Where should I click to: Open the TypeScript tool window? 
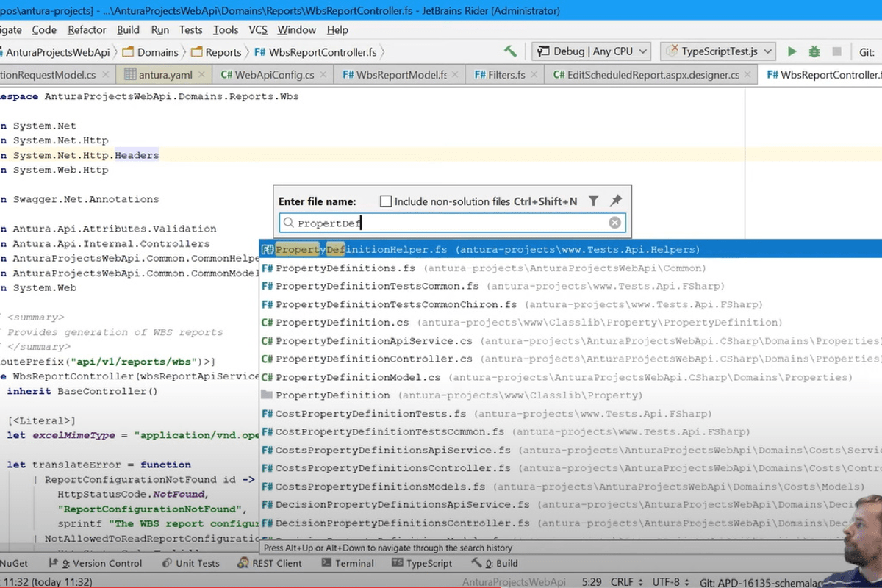coord(422,563)
